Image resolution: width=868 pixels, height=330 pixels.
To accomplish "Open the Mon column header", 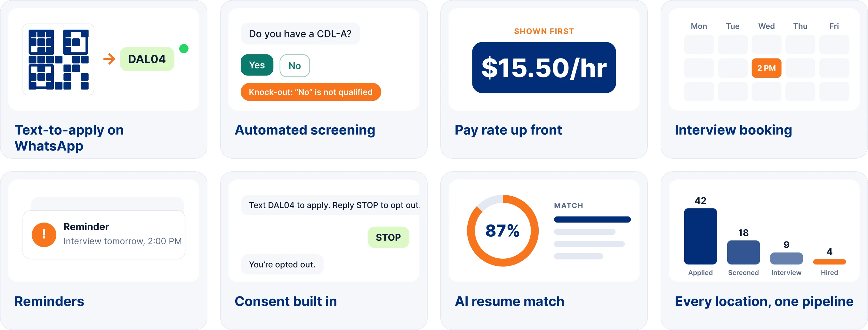I will [699, 26].
